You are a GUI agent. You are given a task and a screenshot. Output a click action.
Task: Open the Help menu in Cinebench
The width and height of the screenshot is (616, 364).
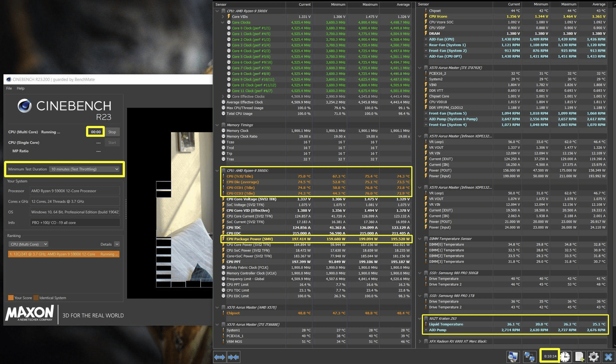point(20,88)
